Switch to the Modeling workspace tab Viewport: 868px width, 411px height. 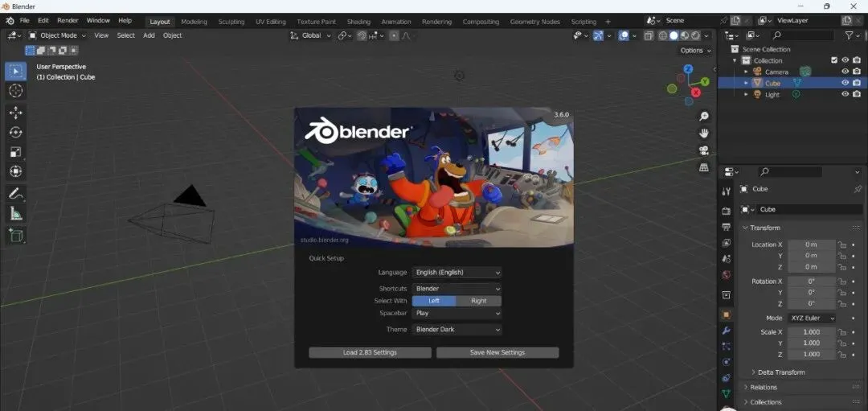click(x=194, y=22)
